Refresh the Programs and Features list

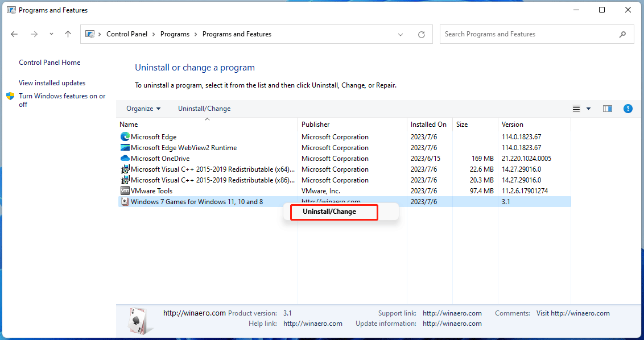pyautogui.click(x=422, y=35)
